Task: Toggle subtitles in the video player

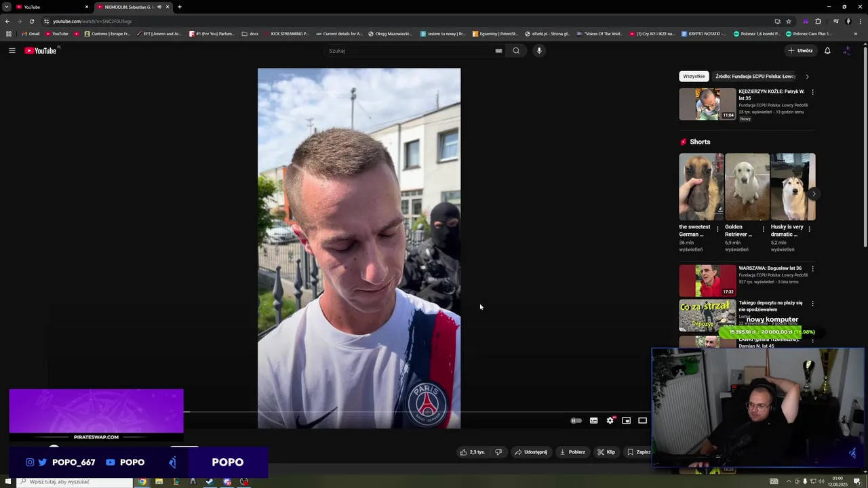Action: [x=593, y=421]
